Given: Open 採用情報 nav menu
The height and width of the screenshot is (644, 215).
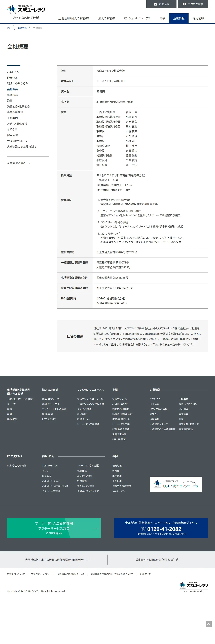Looking at the screenshot, I should [x=198, y=19].
